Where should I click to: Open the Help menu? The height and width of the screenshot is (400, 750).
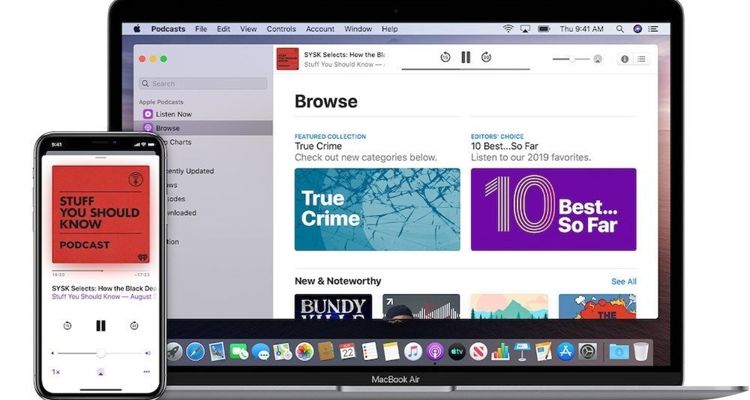pyautogui.click(x=389, y=29)
